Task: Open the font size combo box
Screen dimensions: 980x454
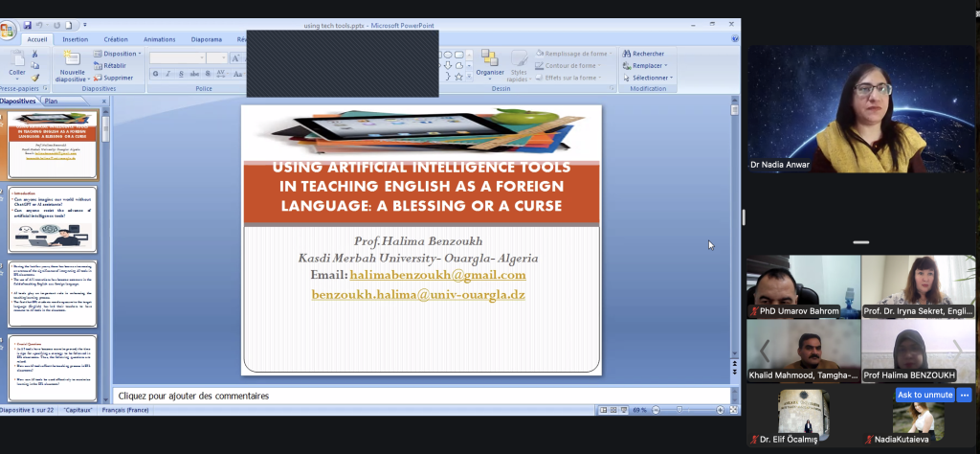Action: [x=216, y=58]
